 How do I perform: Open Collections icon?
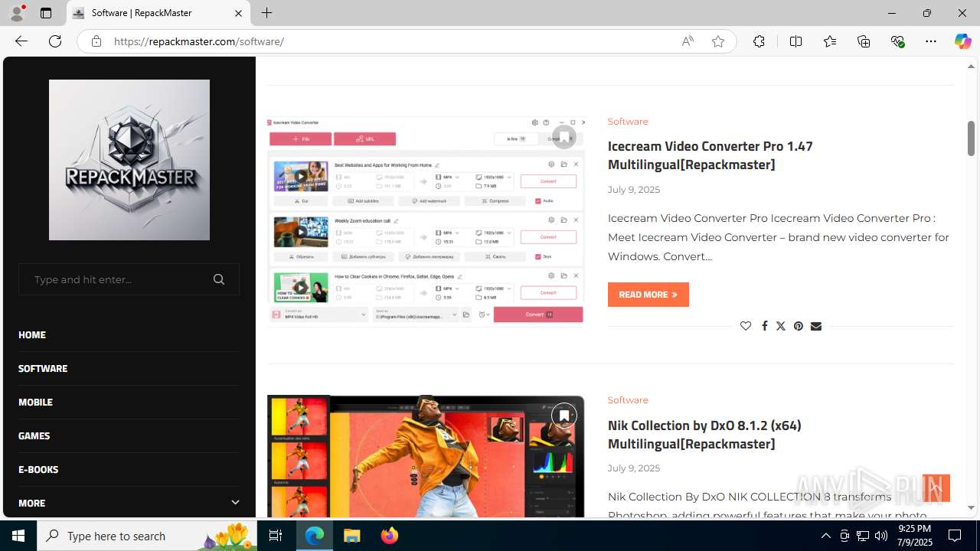point(864,41)
